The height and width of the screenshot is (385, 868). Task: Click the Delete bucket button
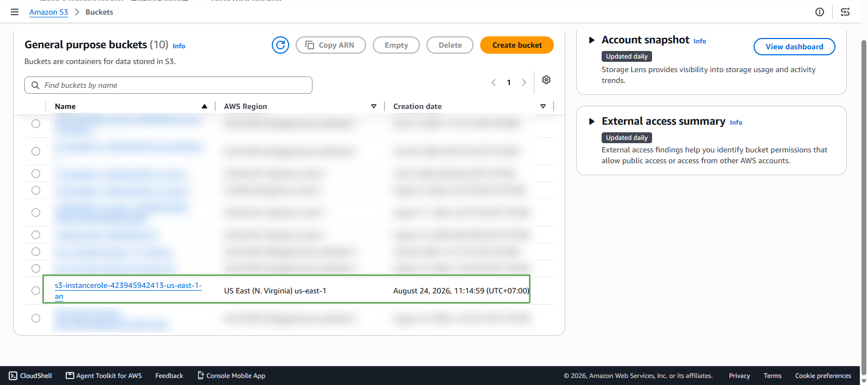(450, 45)
